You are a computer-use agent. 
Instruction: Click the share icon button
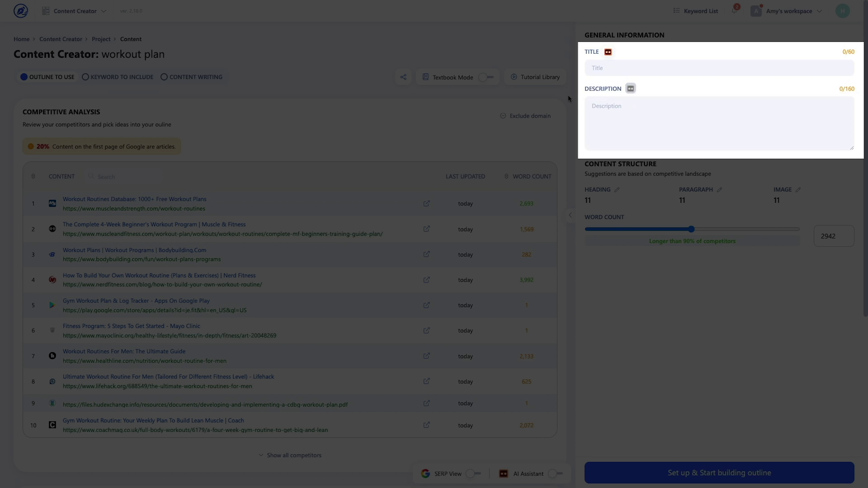[403, 77]
